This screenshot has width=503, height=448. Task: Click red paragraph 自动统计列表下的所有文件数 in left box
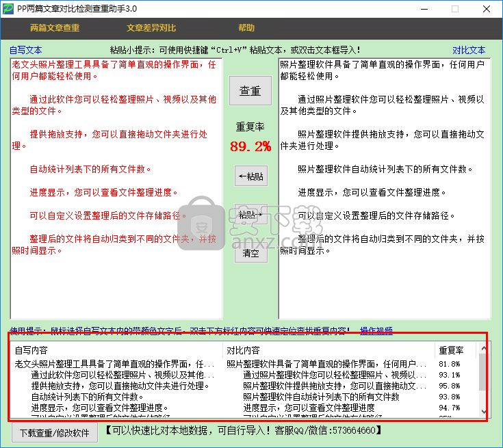(90, 169)
